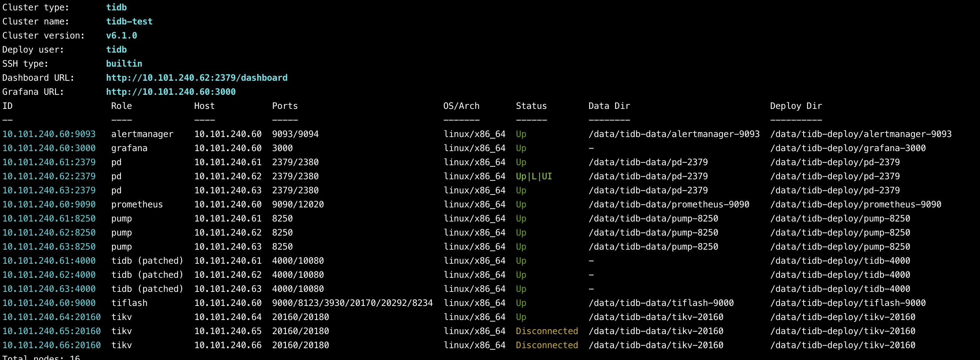Select the Host column header

click(204, 106)
